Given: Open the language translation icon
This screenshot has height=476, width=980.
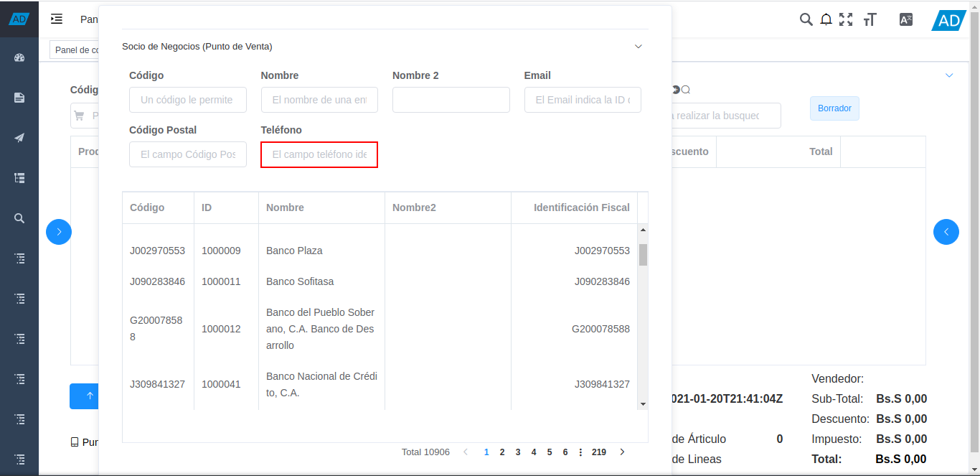Looking at the screenshot, I should point(906,19).
